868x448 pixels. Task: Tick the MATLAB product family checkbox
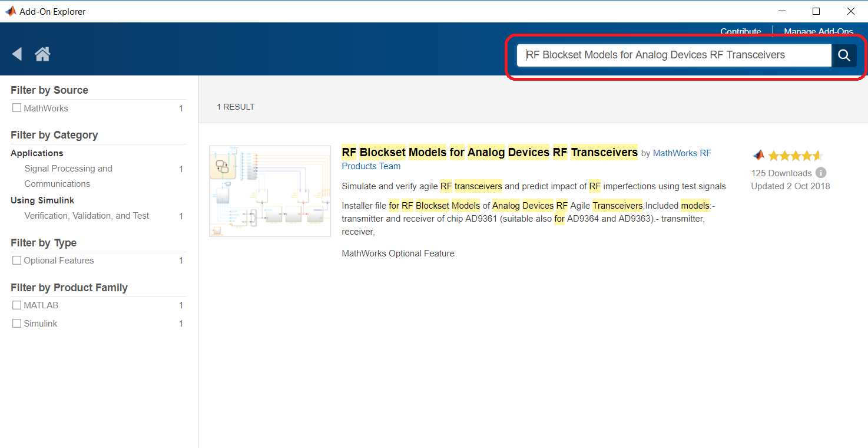coord(16,305)
